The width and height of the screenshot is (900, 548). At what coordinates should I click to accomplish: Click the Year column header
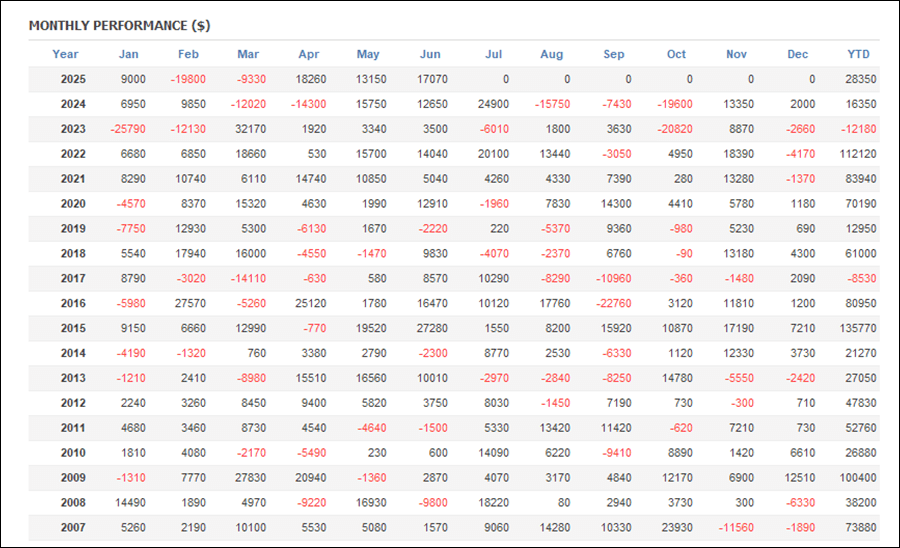pyautogui.click(x=65, y=54)
